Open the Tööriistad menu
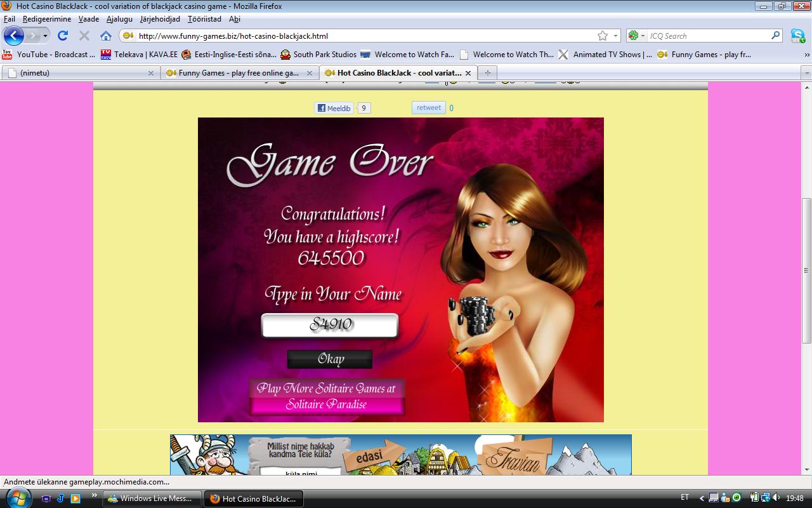The height and width of the screenshot is (508, 812). pos(205,19)
